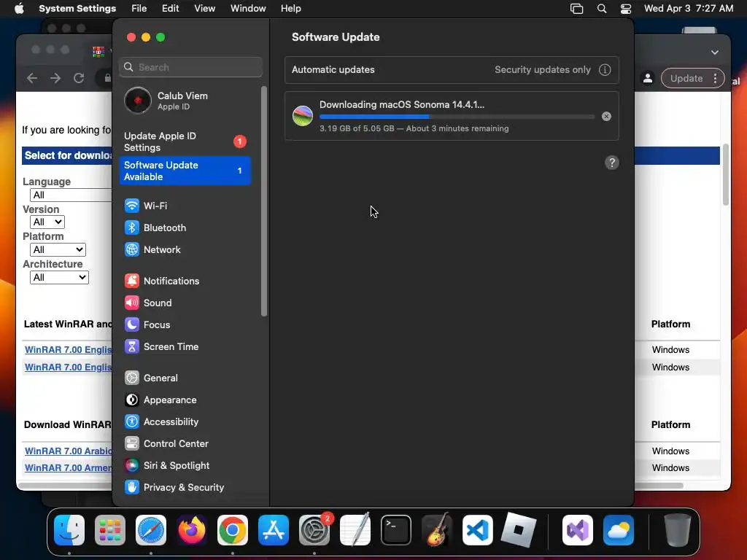This screenshot has height=560, width=747.
Task: Click the macOS Sonoma download progress bar
Action: pyautogui.click(x=457, y=117)
